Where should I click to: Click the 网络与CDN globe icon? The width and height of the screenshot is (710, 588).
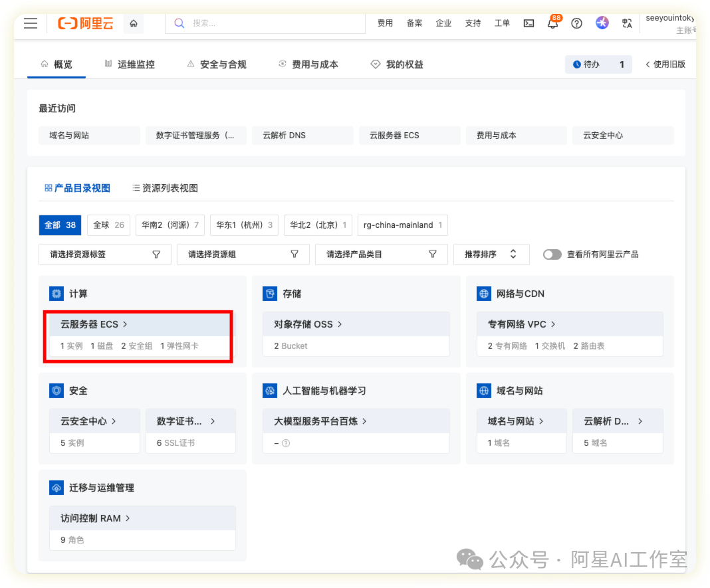(483, 294)
